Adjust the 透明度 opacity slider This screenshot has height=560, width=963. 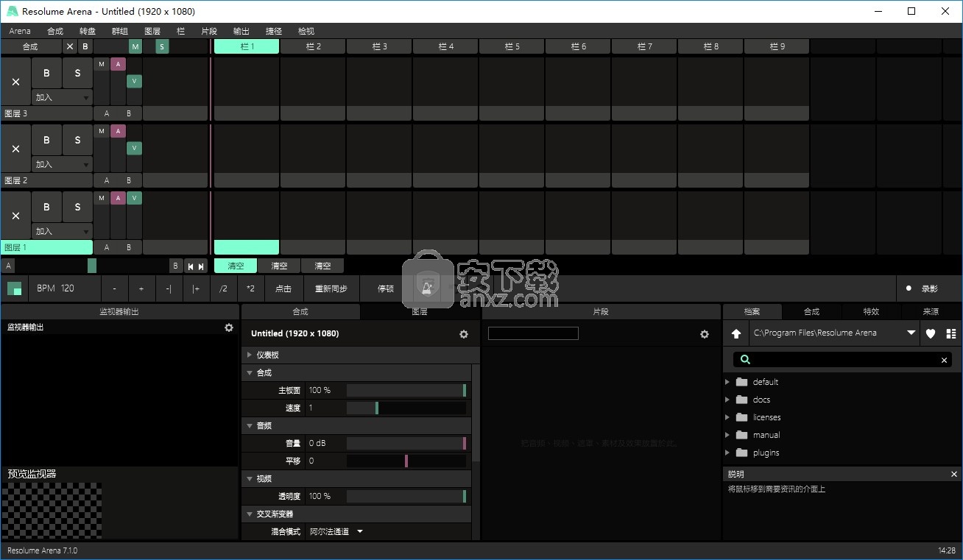[x=406, y=496]
